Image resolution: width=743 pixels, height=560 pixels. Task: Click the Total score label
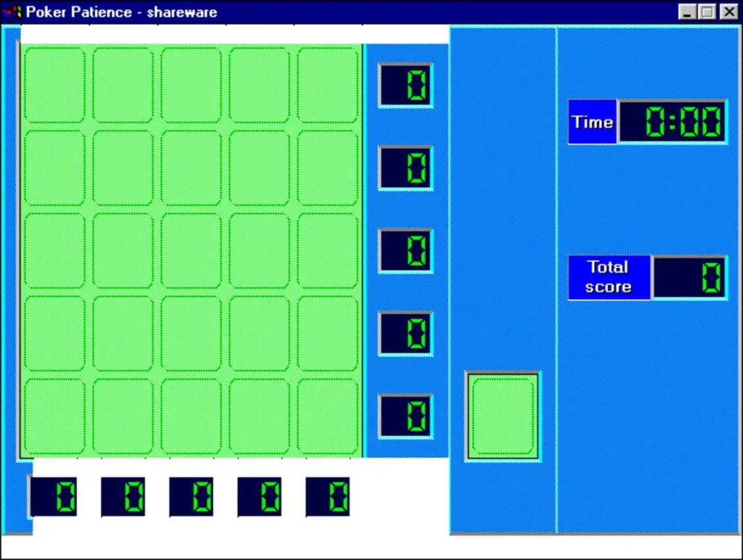[609, 277]
